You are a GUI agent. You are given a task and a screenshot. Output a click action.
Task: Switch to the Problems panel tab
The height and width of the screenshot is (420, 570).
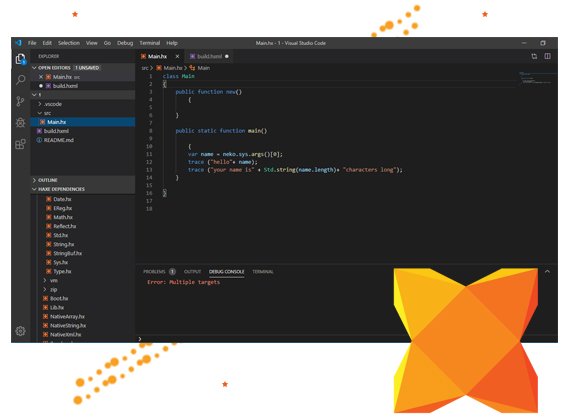tap(154, 272)
